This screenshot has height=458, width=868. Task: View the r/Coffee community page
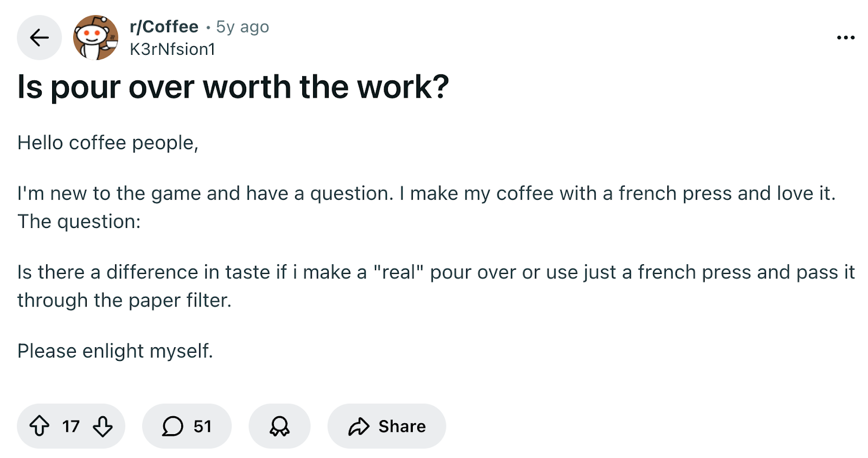[x=163, y=26]
